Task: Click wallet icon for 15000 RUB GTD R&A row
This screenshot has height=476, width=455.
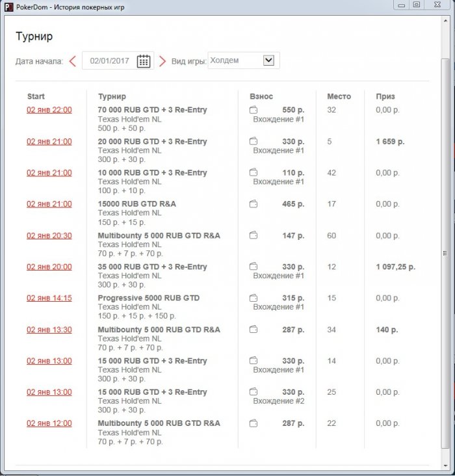Action: 253,204
